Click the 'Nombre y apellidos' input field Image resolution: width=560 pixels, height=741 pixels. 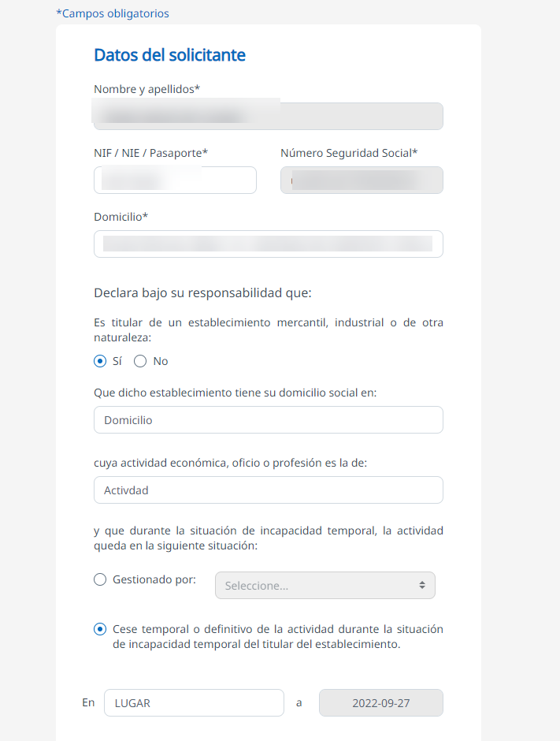(x=268, y=116)
